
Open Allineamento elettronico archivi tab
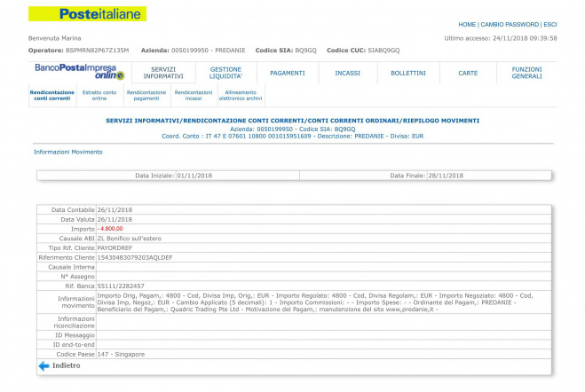pyautogui.click(x=243, y=95)
